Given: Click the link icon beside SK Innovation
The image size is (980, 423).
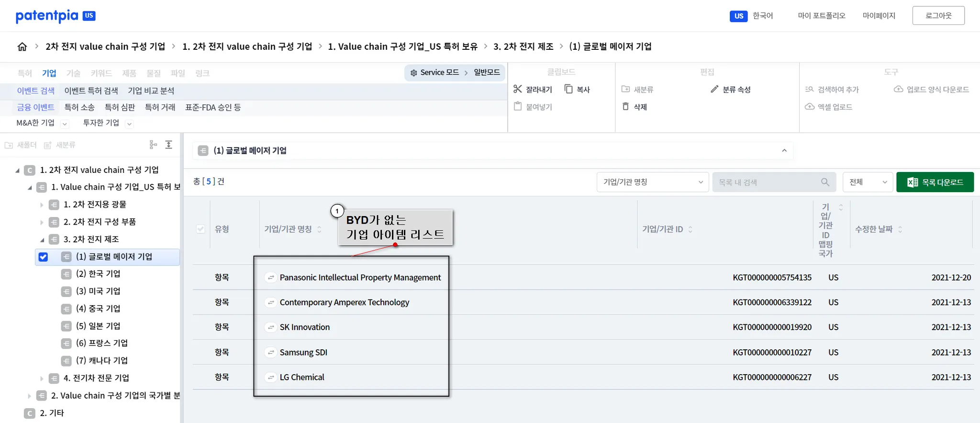Looking at the screenshot, I should click(271, 327).
